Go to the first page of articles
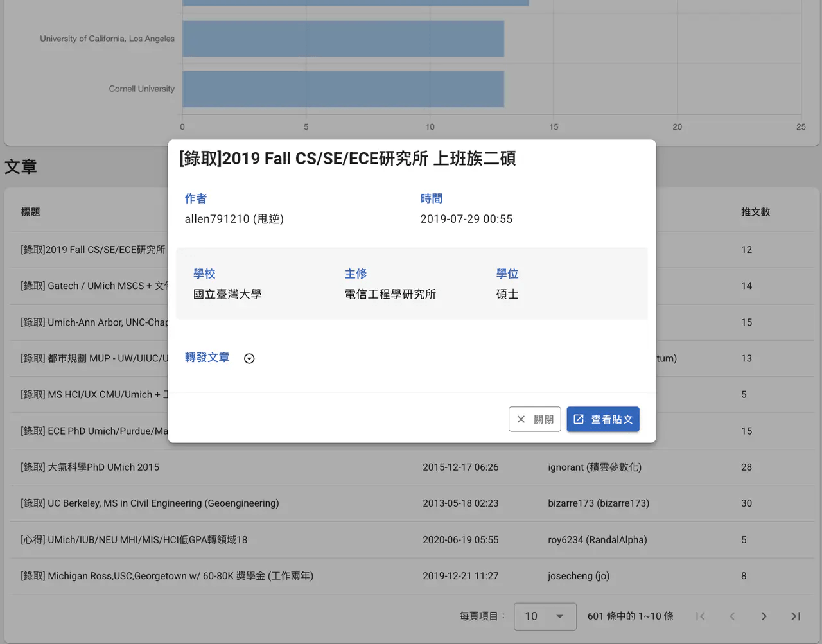This screenshot has width=822, height=644. coord(701,616)
